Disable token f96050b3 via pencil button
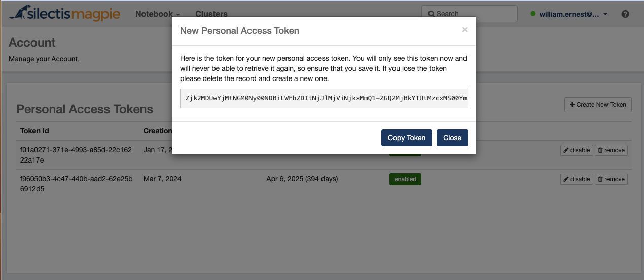Image resolution: width=644 pixels, height=280 pixels. [577, 179]
